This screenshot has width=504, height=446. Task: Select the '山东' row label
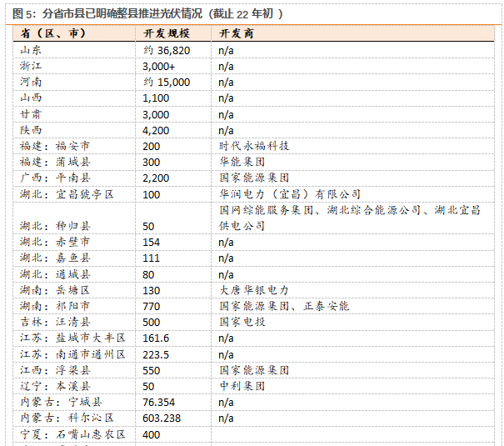[x=31, y=50]
